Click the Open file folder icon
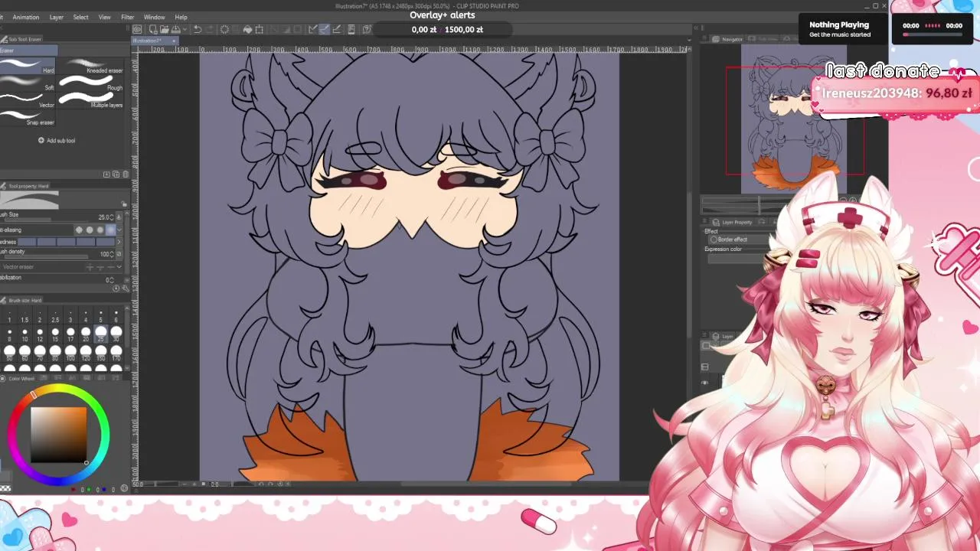 tap(164, 30)
